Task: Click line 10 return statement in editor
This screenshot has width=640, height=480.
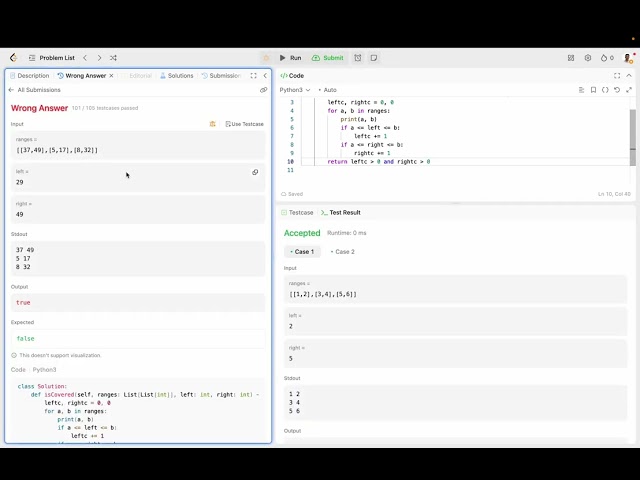Action: [379, 162]
